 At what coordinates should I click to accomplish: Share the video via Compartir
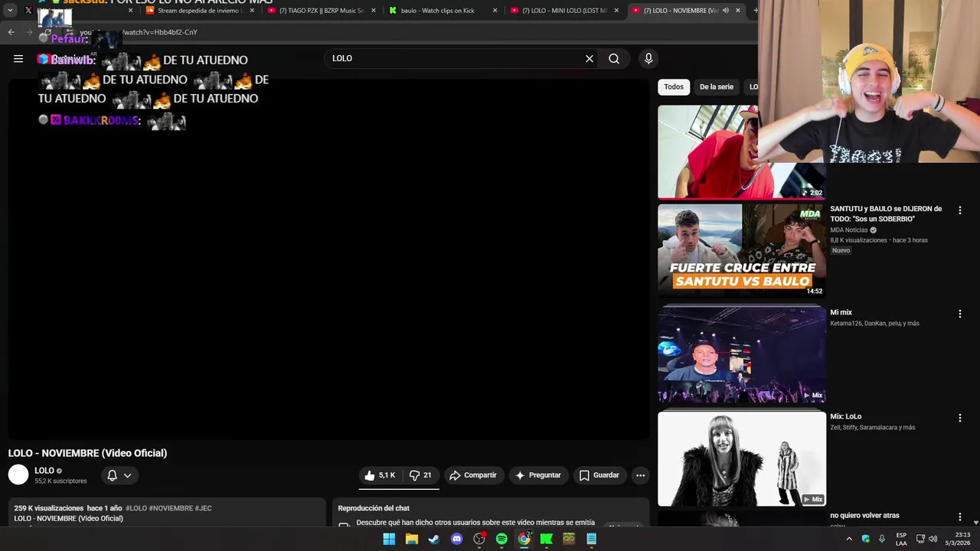pos(473,475)
